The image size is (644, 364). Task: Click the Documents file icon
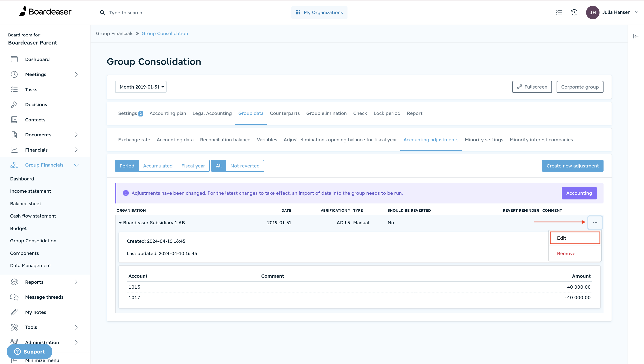point(14,135)
